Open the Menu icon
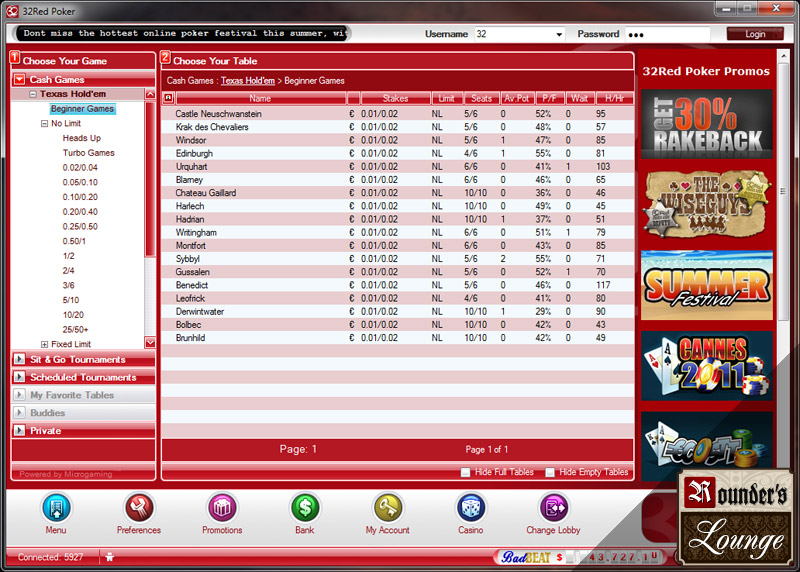 pos(57,508)
